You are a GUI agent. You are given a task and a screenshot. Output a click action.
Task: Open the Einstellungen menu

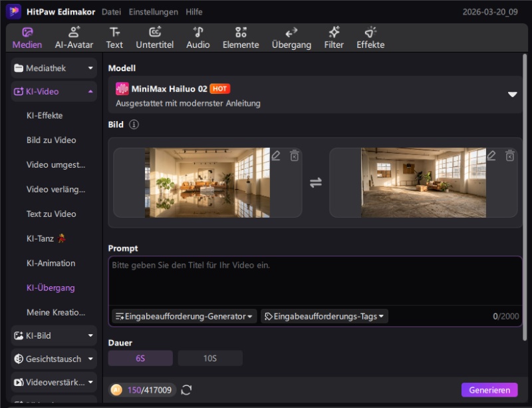[153, 12]
